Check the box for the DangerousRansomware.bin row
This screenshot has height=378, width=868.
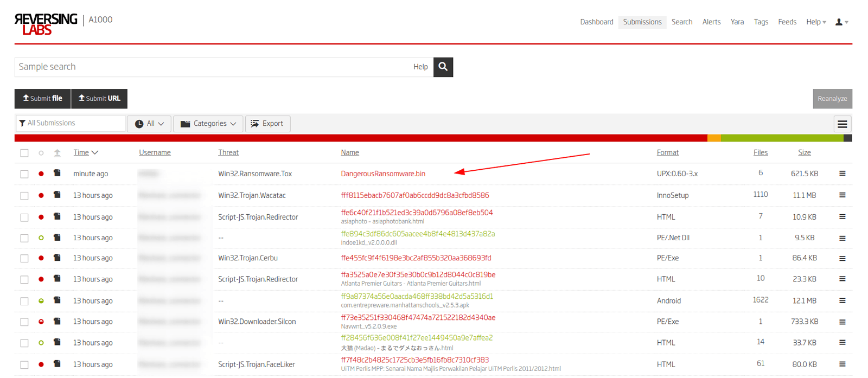pos(24,174)
